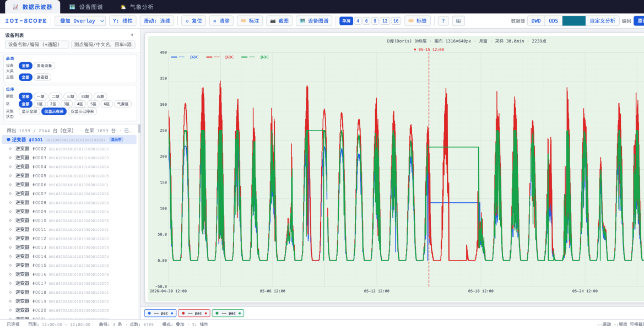Open 设备图谱 from the toolbar
The height and width of the screenshot is (329, 644).
[314, 21]
